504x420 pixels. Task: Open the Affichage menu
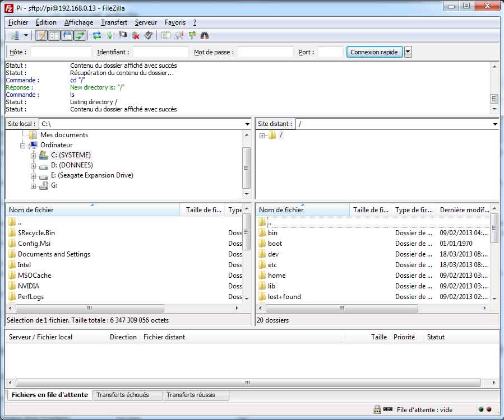click(78, 22)
